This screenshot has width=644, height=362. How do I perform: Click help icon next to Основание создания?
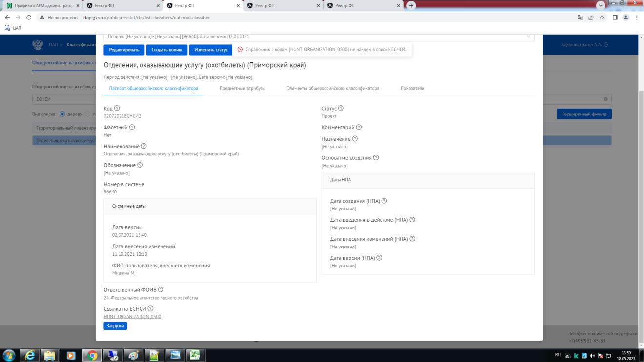[x=376, y=158]
